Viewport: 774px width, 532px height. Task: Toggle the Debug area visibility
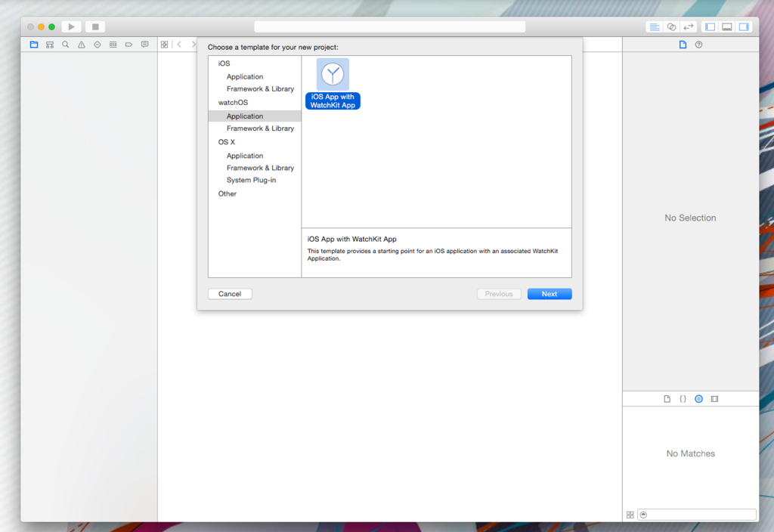click(727, 26)
